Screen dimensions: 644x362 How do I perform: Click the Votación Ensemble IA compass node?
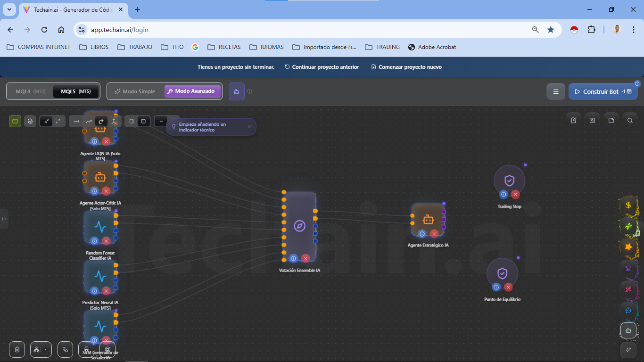coord(300,226)
